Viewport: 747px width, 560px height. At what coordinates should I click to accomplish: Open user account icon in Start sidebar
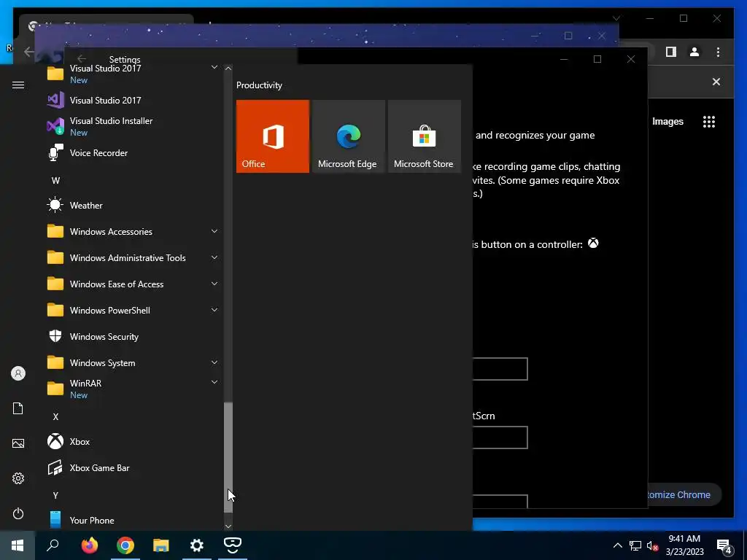(18, 373)
